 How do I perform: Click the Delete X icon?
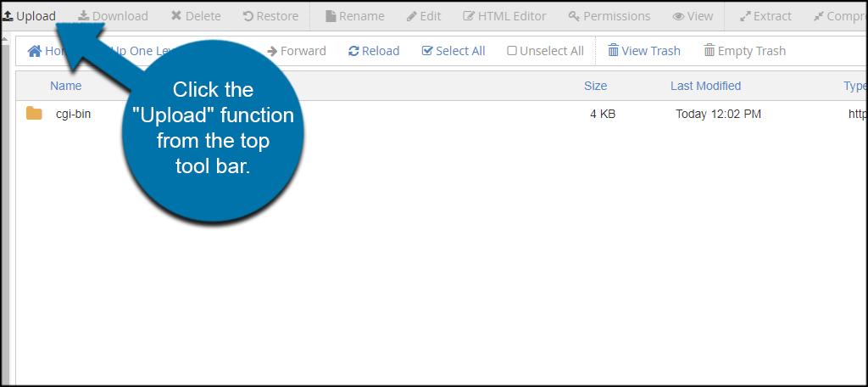176,16
